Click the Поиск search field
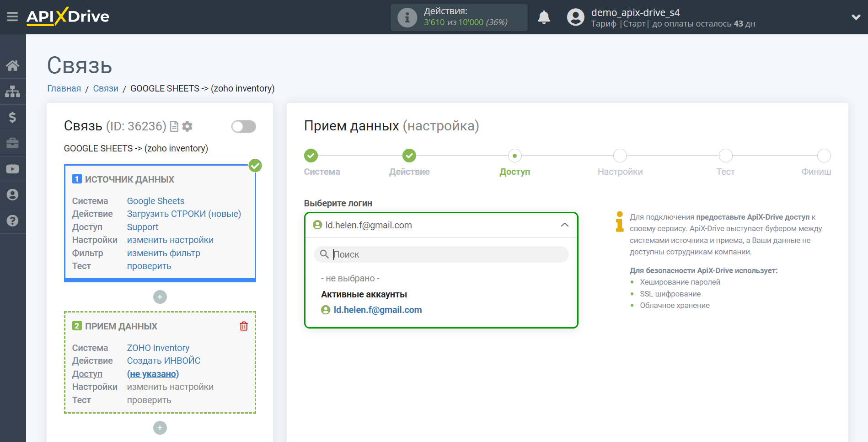Viewport: 868px width, 442px height. (x=441, y=254)
